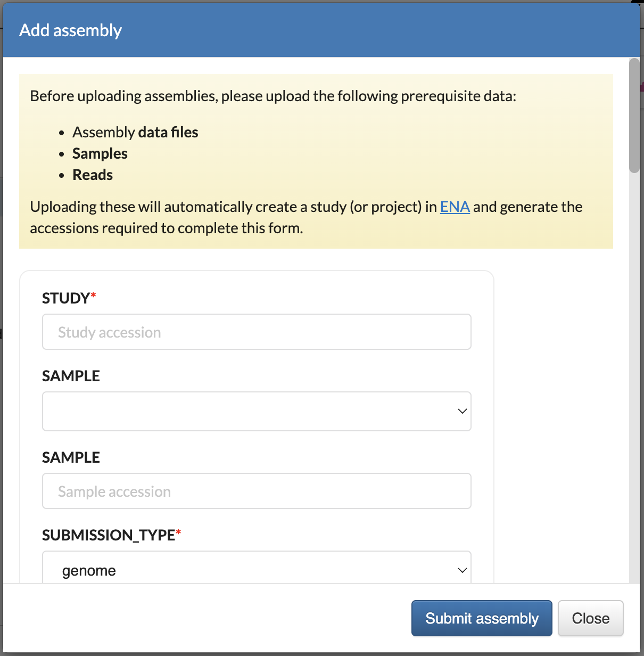
Task: Click the dialog's vertical scrollbar thumb
Action: click(x=634, y=116)
